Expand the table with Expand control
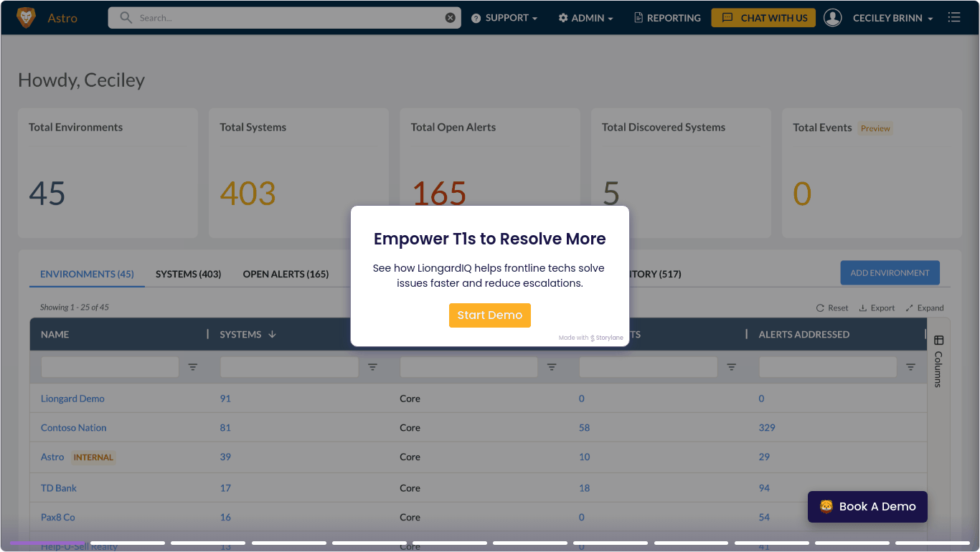This screenshot has height=552, width=980. pyautogui.click(x=924, y=308)
